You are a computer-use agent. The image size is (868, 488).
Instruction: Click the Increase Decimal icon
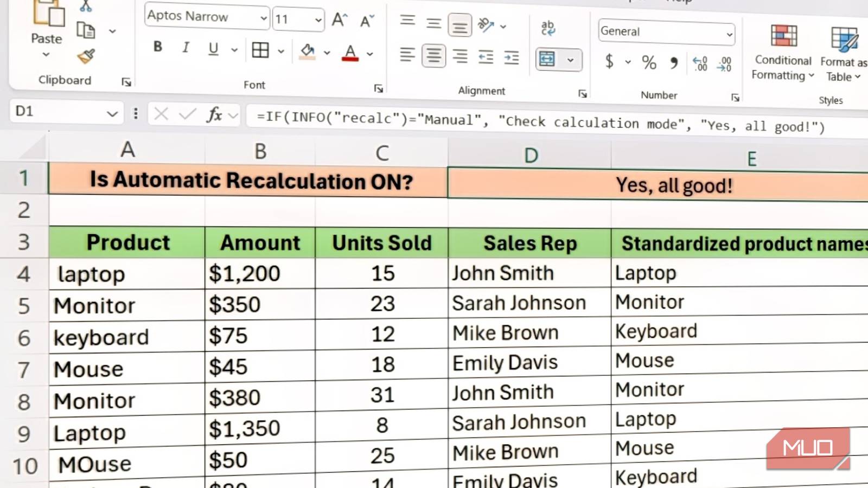click(700, 62)
